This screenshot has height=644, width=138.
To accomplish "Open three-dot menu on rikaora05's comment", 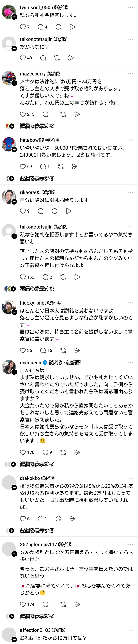I will pos(130,192).
